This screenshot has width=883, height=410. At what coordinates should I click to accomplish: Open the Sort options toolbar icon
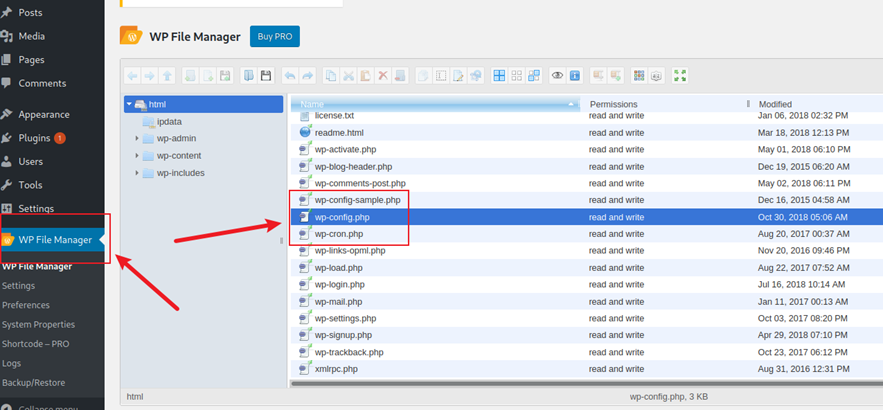coord(655,75)
